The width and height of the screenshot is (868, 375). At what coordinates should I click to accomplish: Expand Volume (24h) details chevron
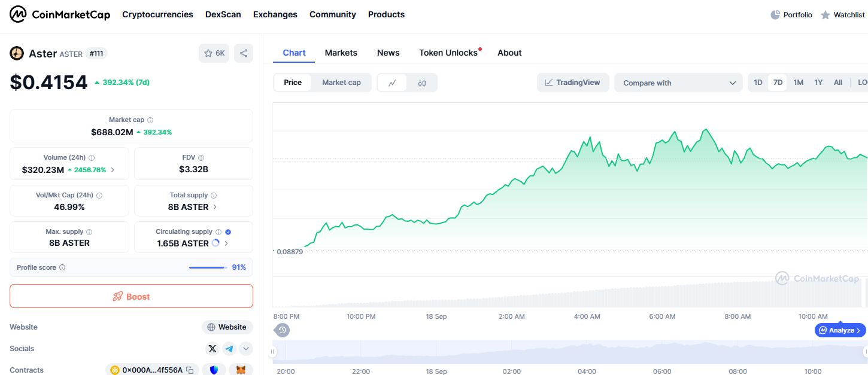click(x=113, y=170)
